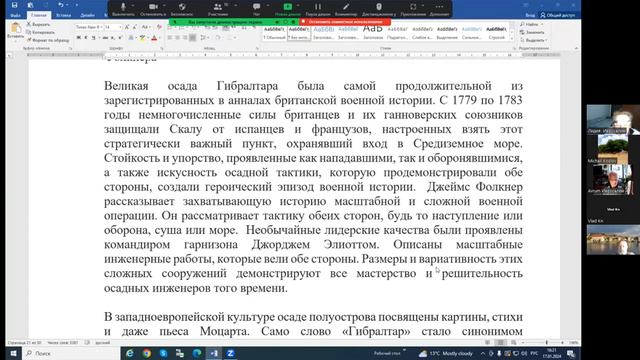640x360 pixels.
Task: Open weather widget Mostly cloudy
Action: click(x=446, y=353)
